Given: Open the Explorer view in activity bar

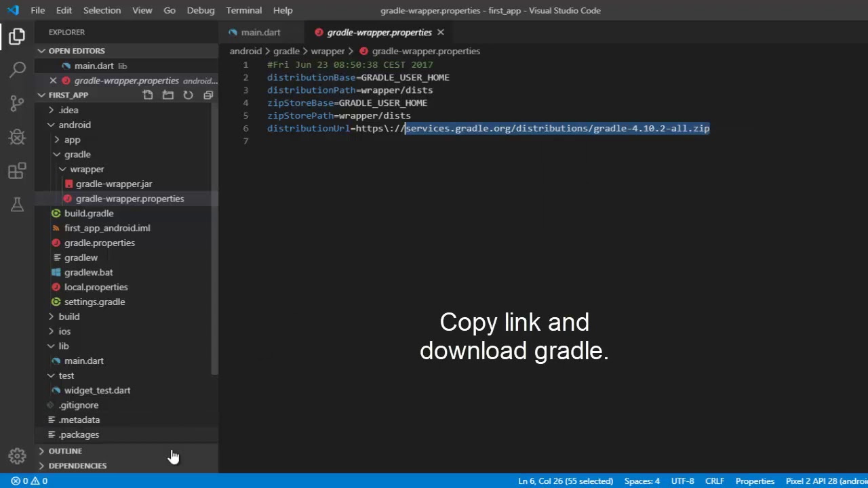Looking at the screenshot, I should (17, 37).
